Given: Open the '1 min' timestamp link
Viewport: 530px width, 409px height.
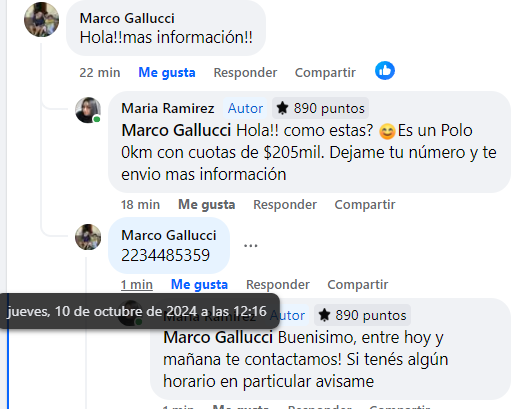Looking at the screenshot, I should (137, 285).
